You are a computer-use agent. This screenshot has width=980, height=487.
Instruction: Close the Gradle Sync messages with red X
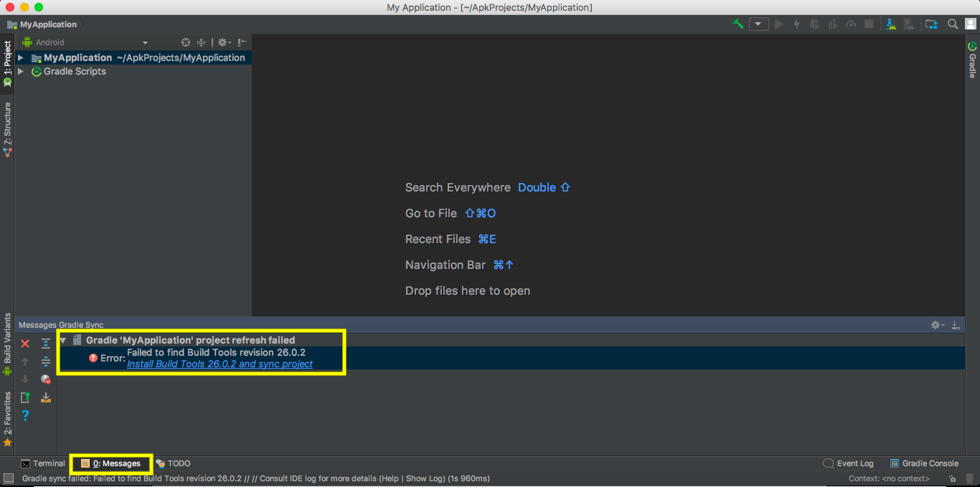coord(25,343)
